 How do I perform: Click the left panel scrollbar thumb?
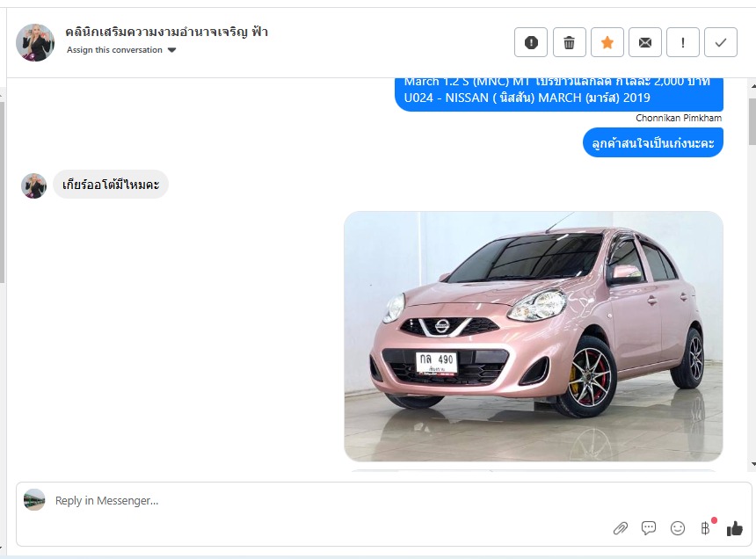point(2,192)
